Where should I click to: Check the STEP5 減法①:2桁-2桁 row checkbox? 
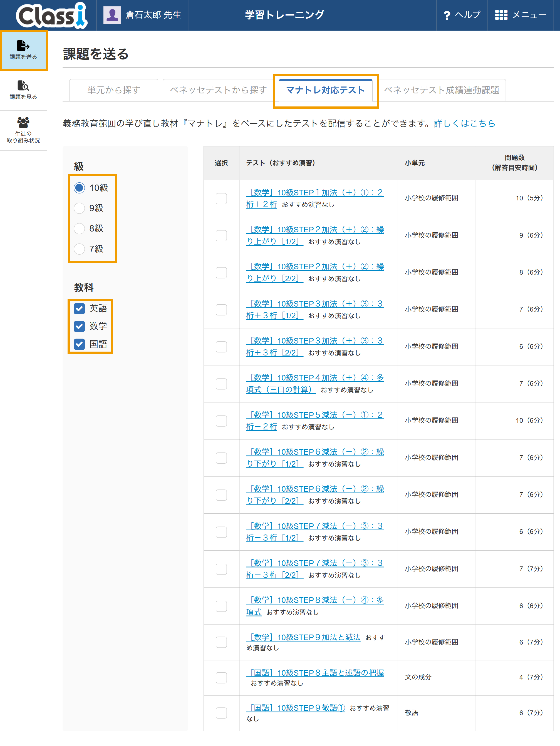point(221,421)
